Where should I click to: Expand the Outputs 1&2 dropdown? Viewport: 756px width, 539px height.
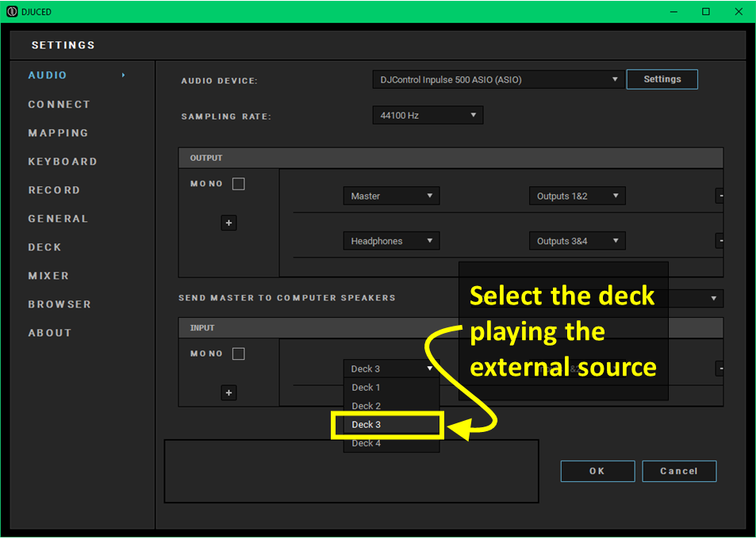point(578,196)
